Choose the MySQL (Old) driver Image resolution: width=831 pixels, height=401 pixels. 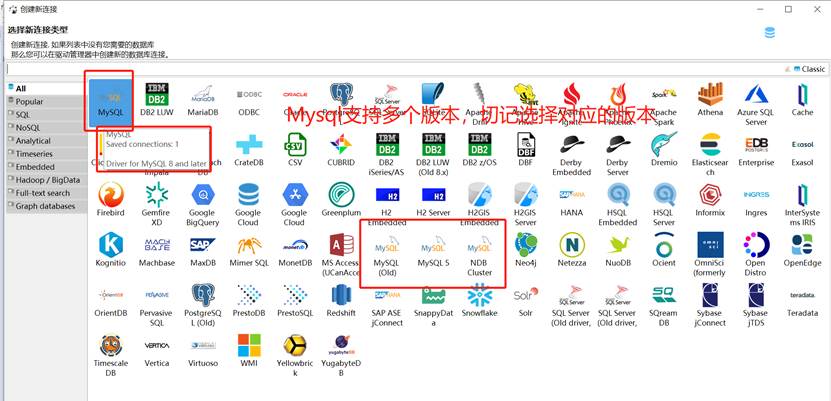(x=387, y=255)
